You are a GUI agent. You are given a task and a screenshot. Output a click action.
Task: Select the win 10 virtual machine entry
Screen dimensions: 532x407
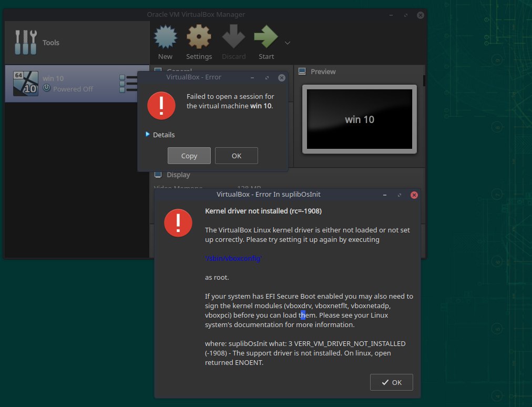(77, 84)
